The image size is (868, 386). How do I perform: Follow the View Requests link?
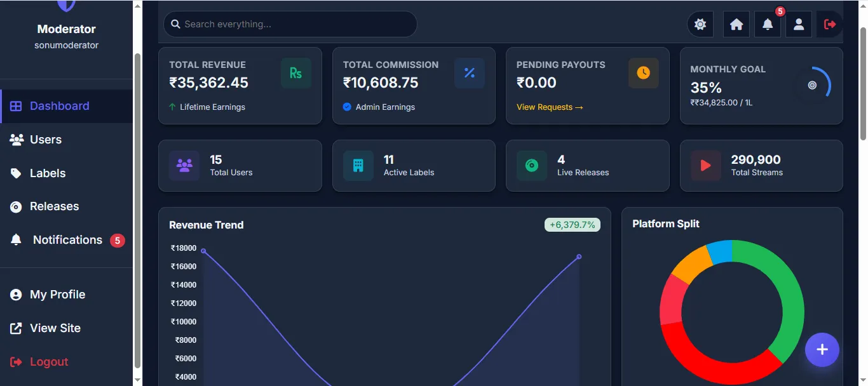[x=550, y=107]
